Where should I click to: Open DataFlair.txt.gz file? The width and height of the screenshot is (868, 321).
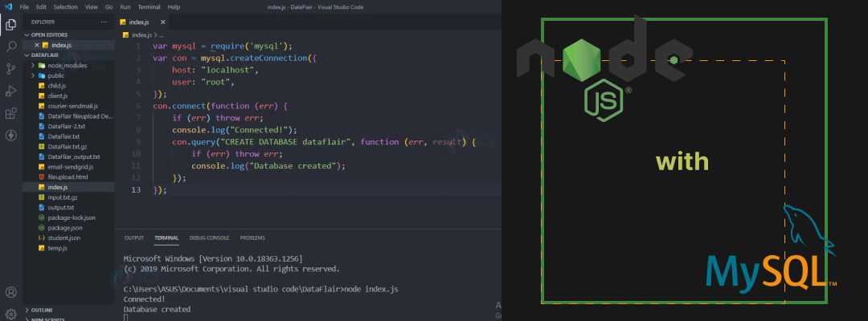(68, 146)
